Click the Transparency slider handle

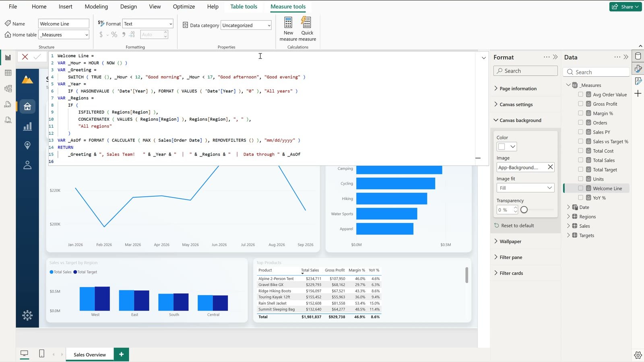(524, 210)
